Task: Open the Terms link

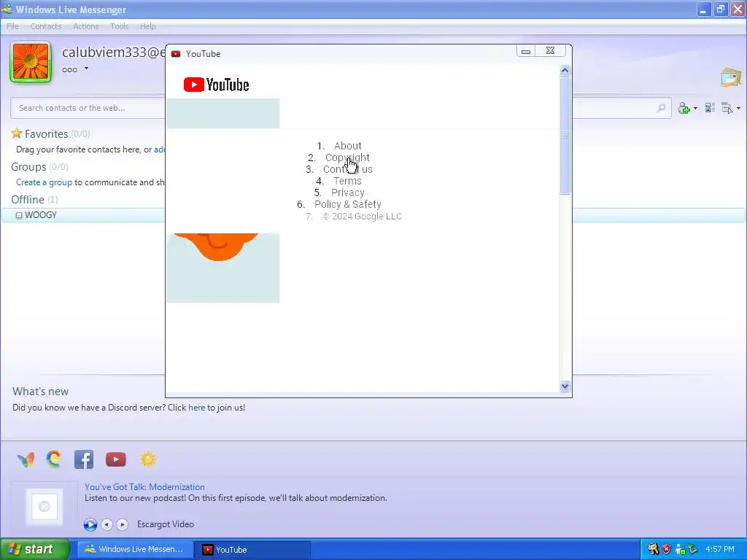Action: click(x=348, y=181)
